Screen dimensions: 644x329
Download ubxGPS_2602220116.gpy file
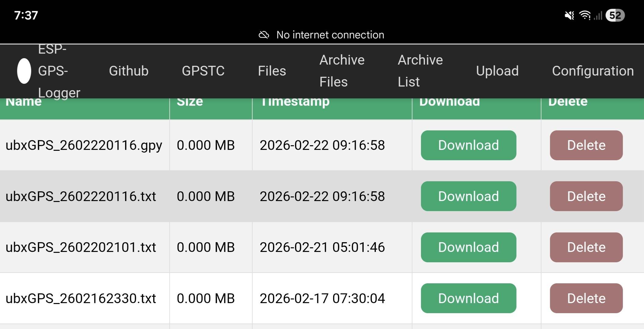click(468, 145)
